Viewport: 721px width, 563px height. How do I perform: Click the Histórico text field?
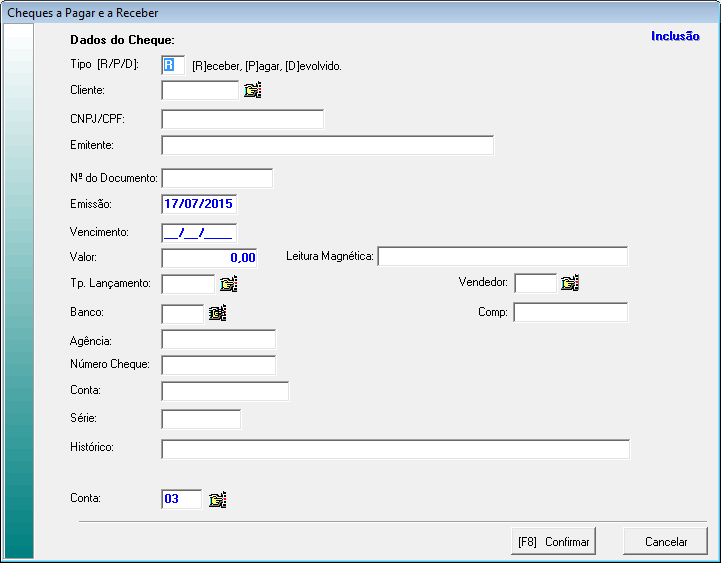click(x=395, y=449)
